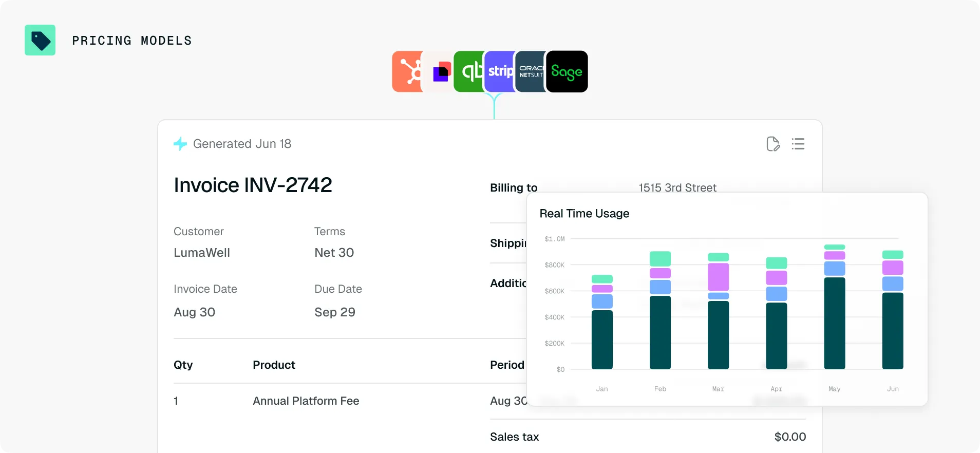
Task: Click the Product column header
Action: [274, 365]
